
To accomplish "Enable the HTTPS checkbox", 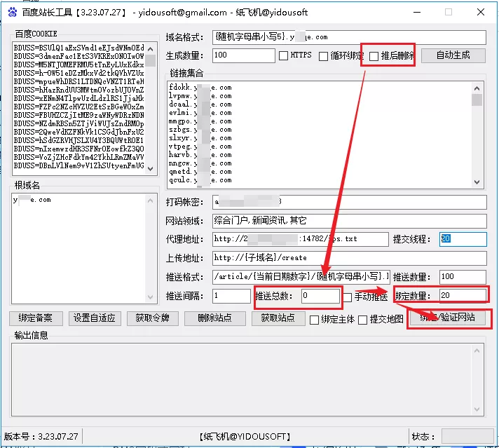I will (x=283, y=55).
